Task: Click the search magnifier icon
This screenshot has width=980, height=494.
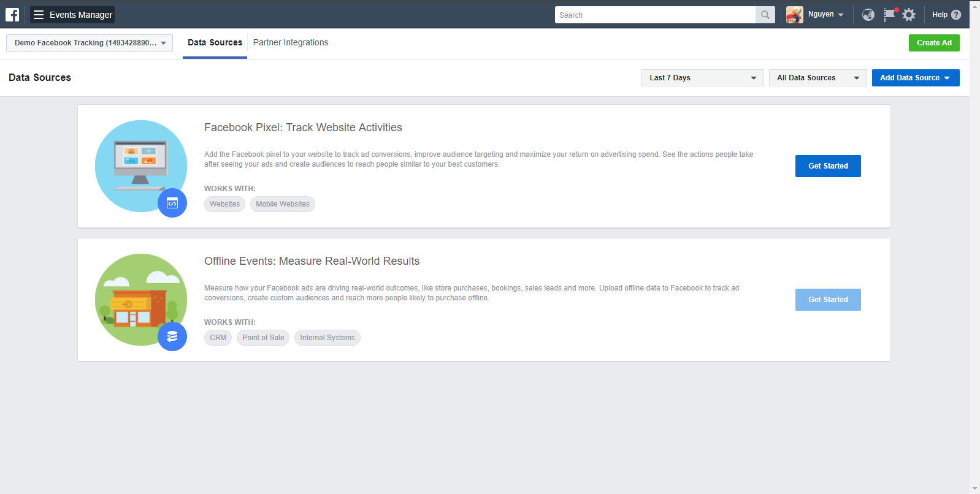Action: tap(765, 15)
